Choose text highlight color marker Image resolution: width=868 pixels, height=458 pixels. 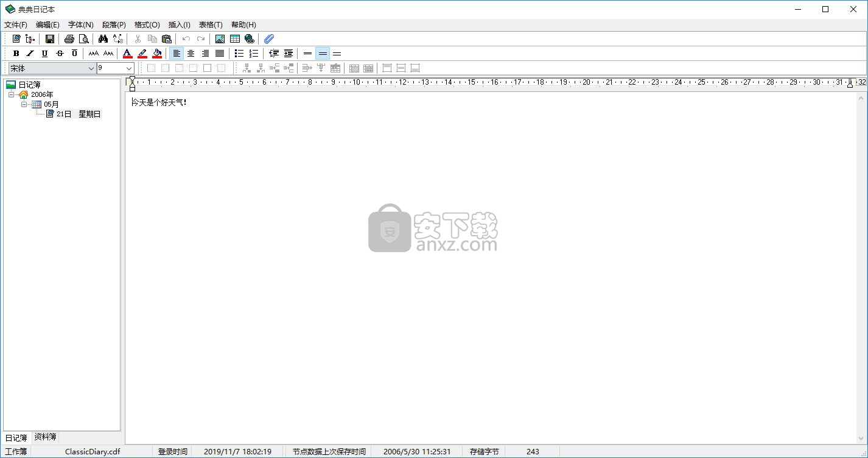point(142,54)
